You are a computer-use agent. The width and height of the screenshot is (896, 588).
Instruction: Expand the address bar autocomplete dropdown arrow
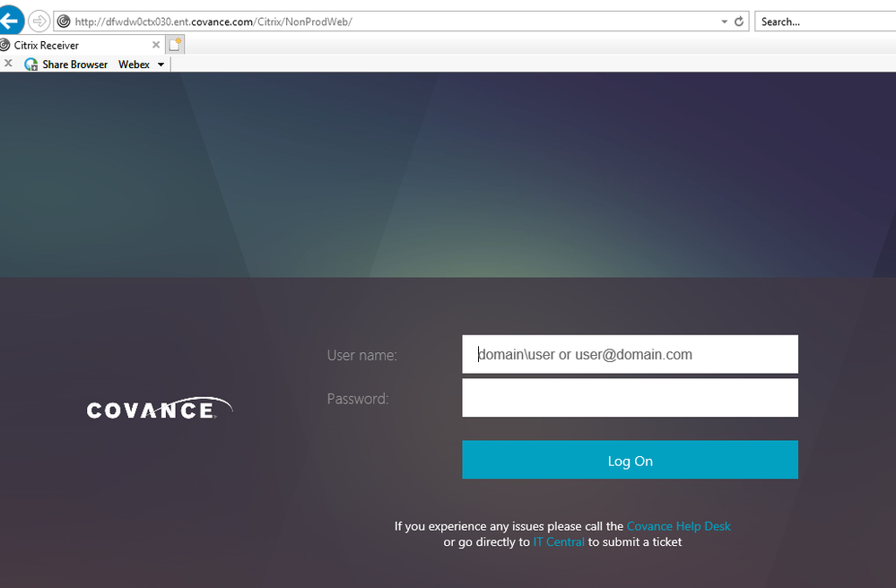[x=724, y=22]
